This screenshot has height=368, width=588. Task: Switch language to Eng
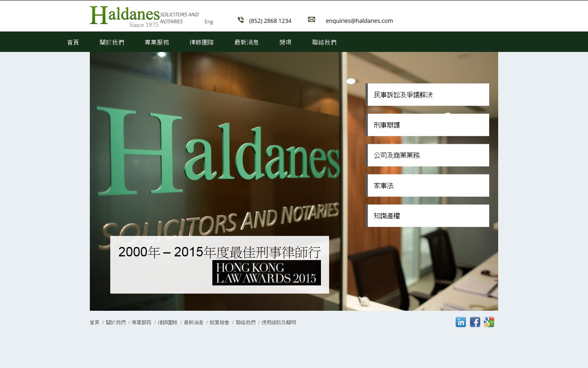coord(209,22)
